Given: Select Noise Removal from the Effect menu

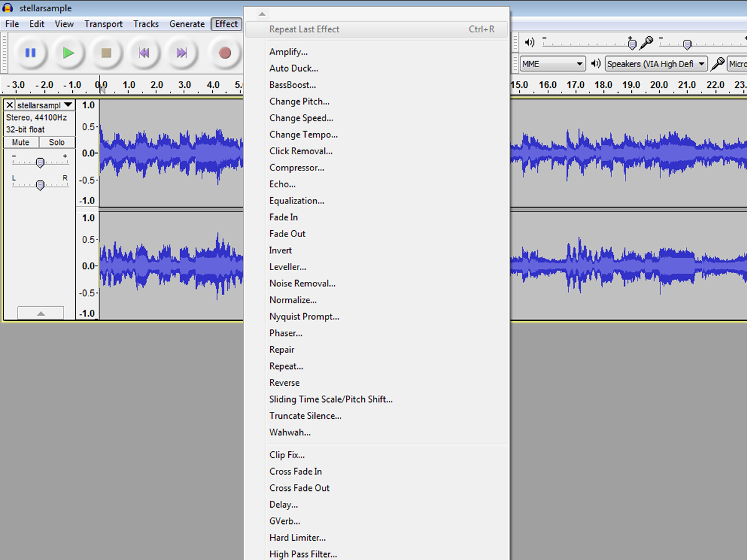Looking at the screenshot, I should [x=303, y=283].
